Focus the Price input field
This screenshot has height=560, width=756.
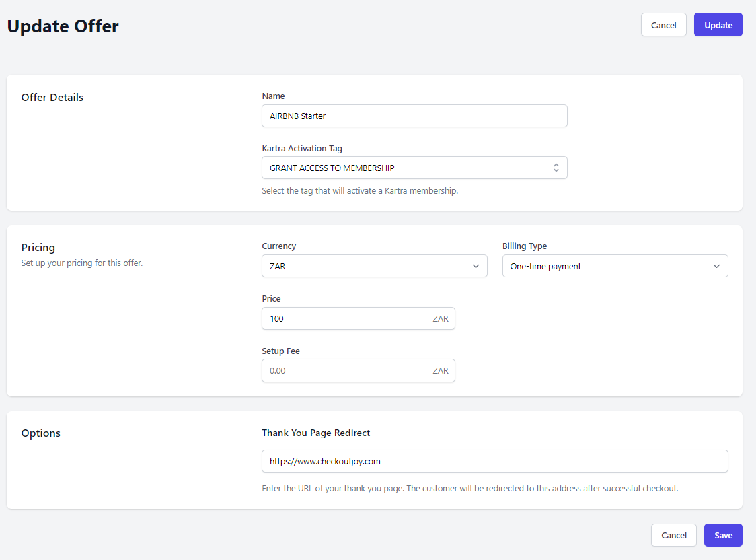[358, 318]
